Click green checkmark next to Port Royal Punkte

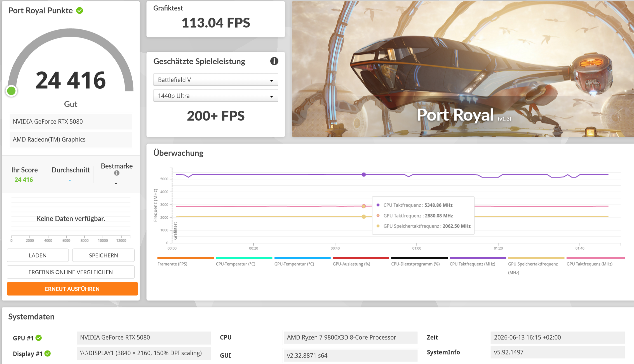(80, 11)
